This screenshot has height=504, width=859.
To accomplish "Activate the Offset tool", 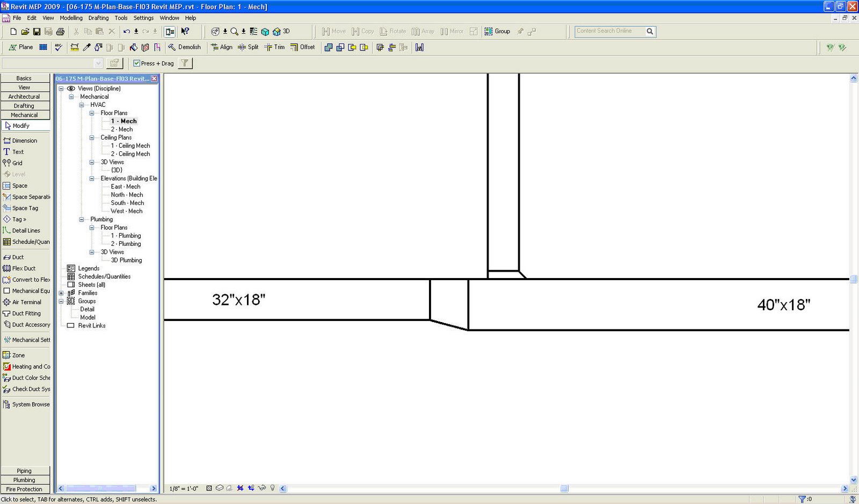I will [x=303, y=47].
